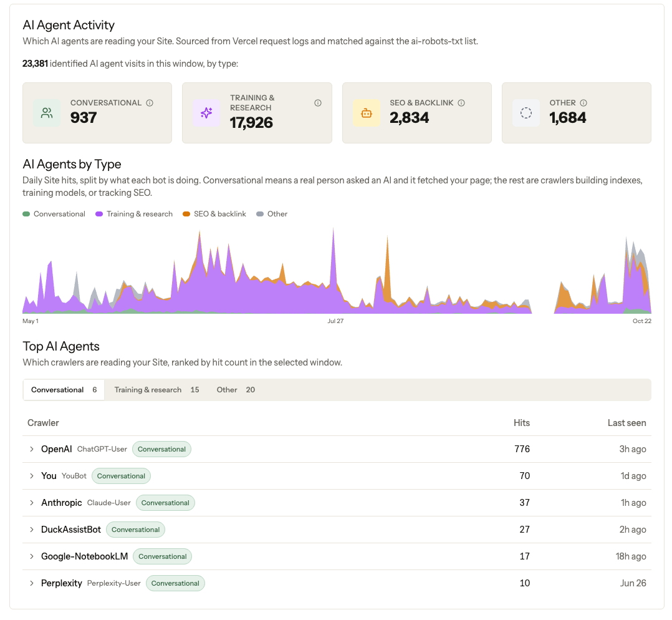This screenshot has height=620, width=672.
Task: Click the 937 Conversational count
Action: pos(84,117)
